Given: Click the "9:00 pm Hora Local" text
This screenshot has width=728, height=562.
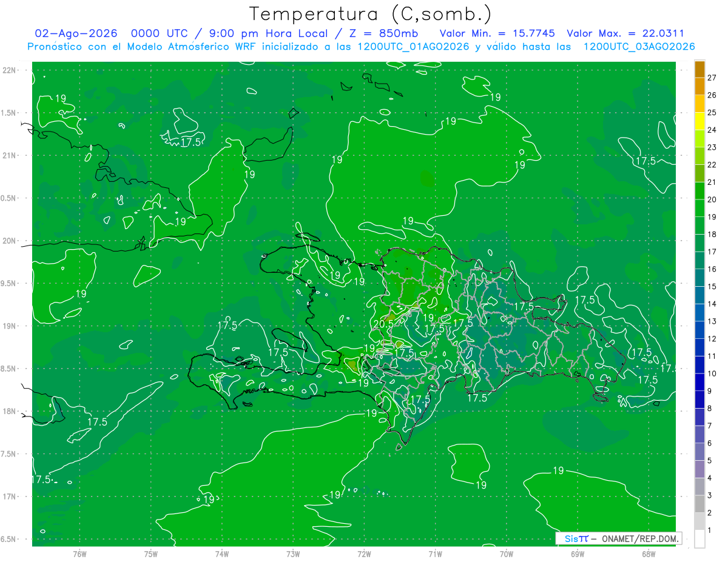Looking at the screenshot, I should 269,33.
